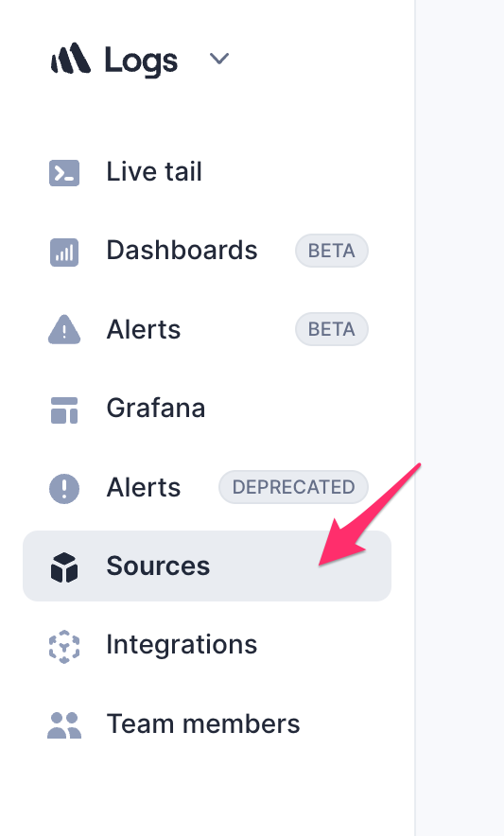The height and width of the screenshot is (836, 504).
Task: Click the Logs brand logo icon
Action: pos(70,58)
